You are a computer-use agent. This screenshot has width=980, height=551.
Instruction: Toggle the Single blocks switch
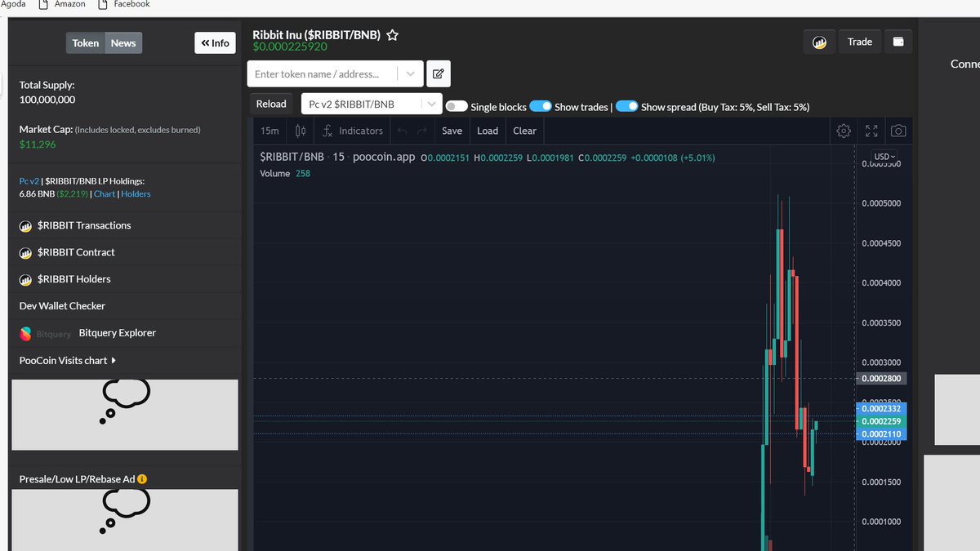click(x=457, y=107)
